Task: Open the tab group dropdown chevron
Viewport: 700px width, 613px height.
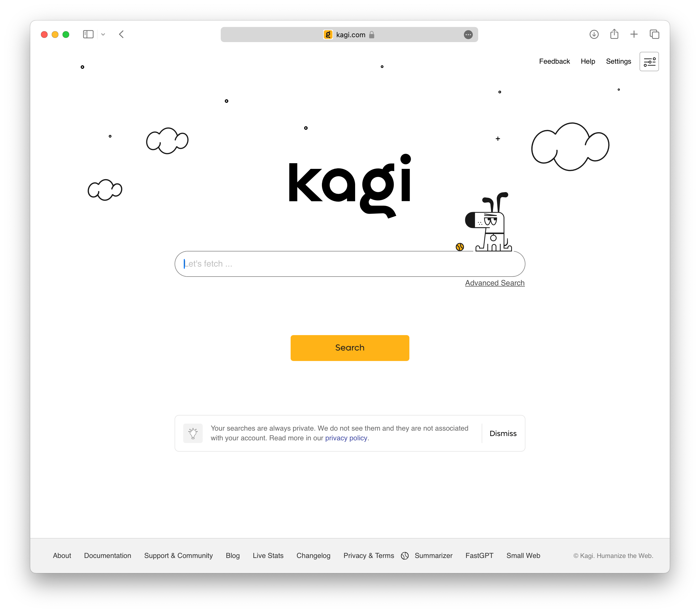Action: (x=103, y=35)
